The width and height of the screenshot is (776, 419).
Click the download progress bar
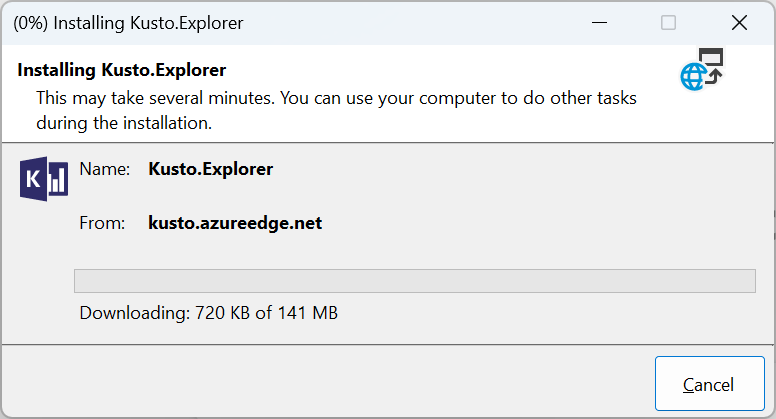coord(414,280)
